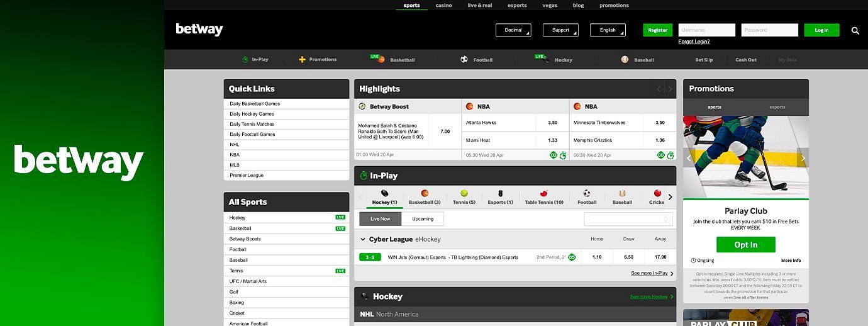Viewport: 868px width, 326px height.
Task: Select Betway Boost odds 7.00
Action: [445, 132]
